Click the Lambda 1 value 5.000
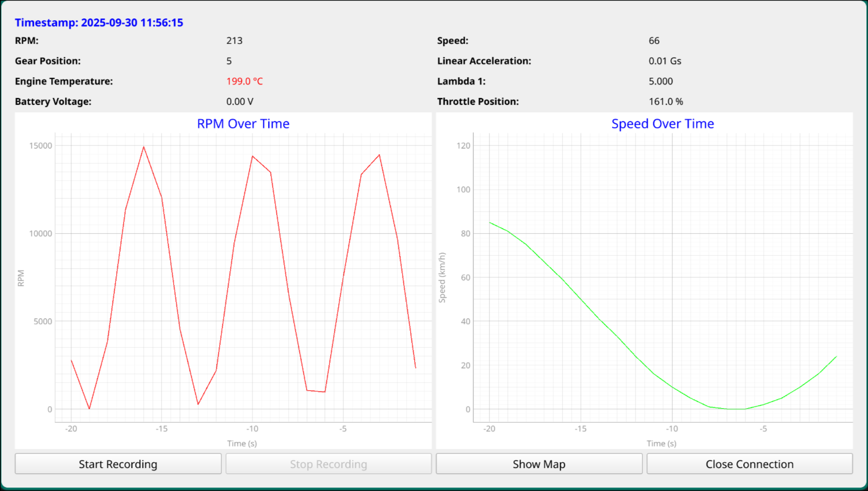 click(660, 81)
